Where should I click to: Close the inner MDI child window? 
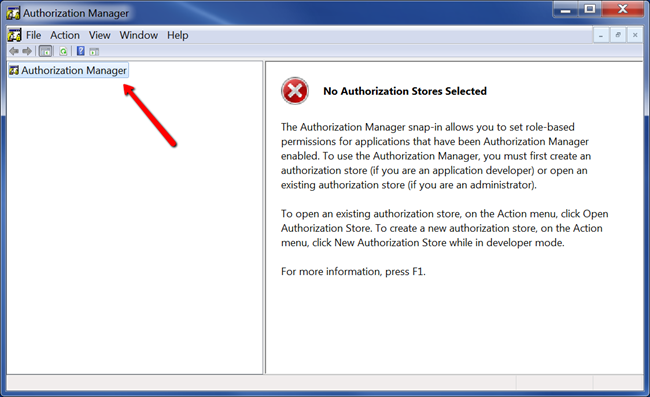pyautogui.click(x=635, y=36)
